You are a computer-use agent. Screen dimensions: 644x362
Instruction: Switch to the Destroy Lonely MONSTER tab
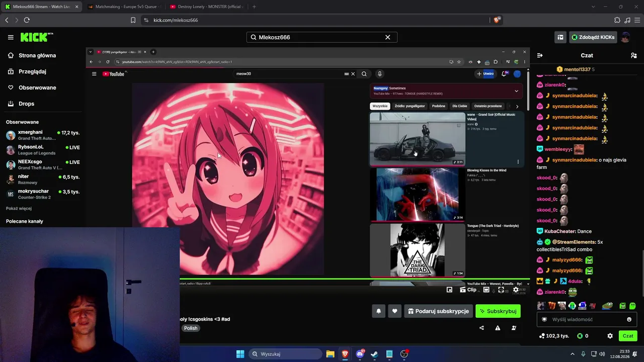tap(206, 7)
